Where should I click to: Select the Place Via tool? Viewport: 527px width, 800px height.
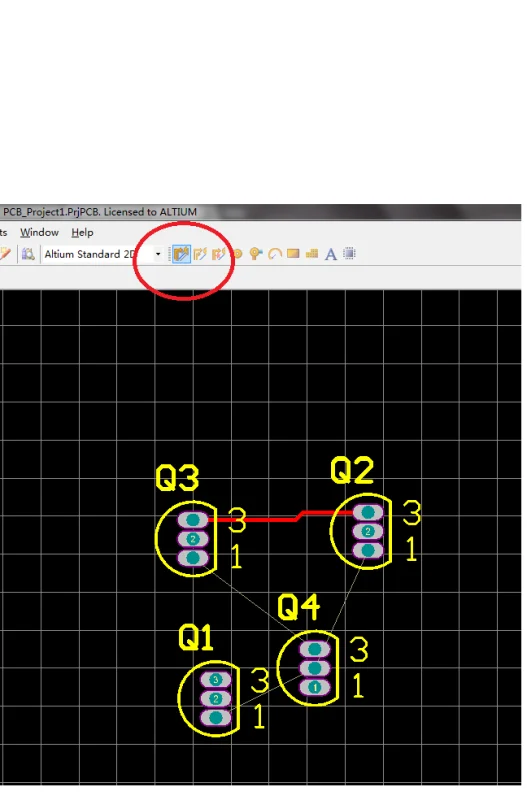click(256, 254)
